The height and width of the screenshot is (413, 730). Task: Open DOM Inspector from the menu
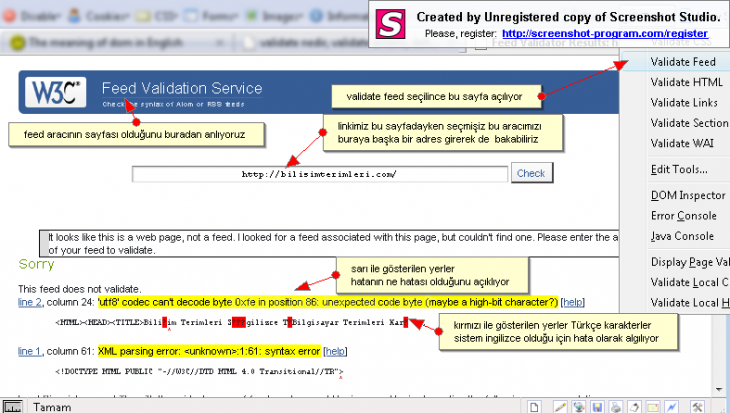[x=687, y=195]
